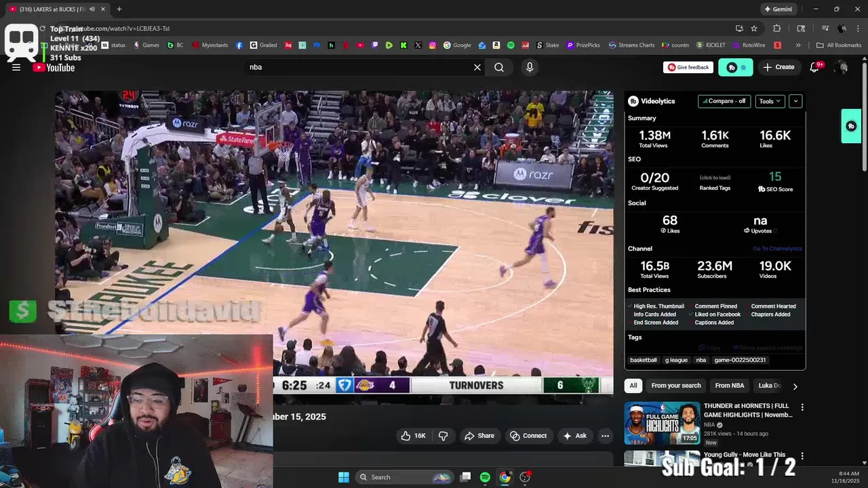Open Chrome extensions puzzle icon
The height and width of the screenshot is (488, 868).
tap(777, 28)
